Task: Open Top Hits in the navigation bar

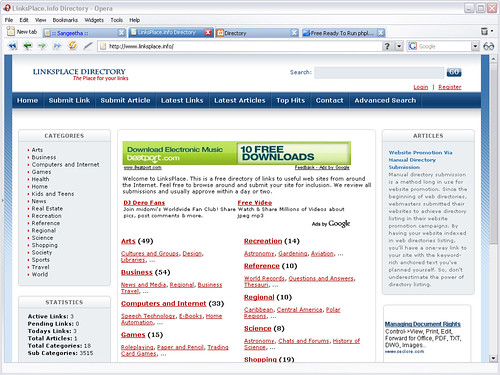Action: tap(290, 100)
